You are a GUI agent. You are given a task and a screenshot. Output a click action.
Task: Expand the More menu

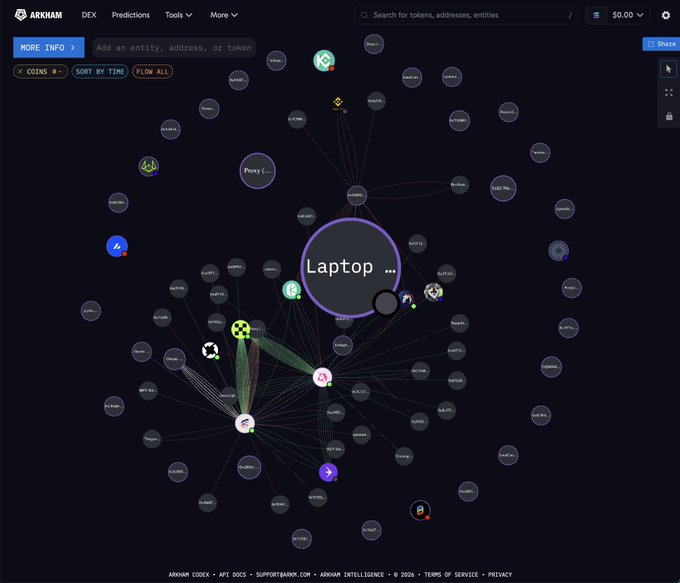[224, 15]
